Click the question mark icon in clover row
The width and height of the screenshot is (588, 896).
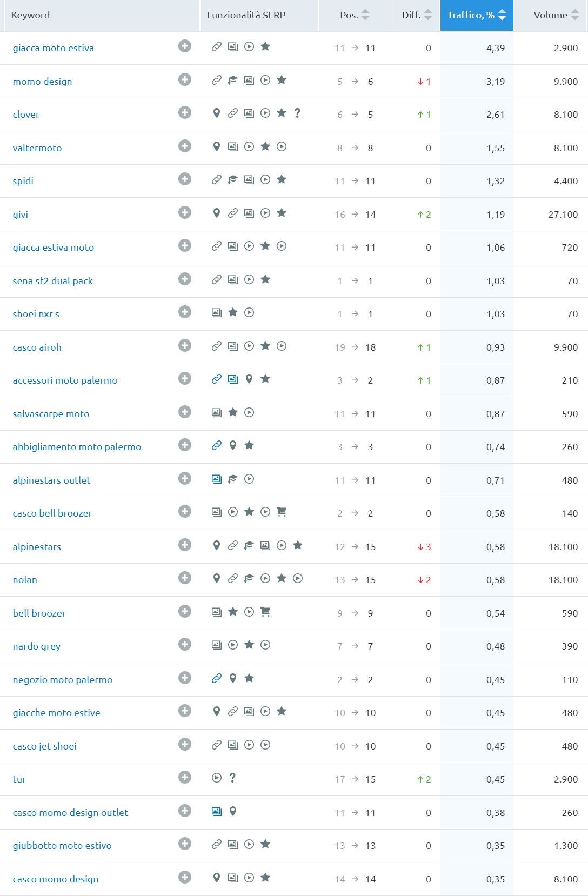point(297,113)
